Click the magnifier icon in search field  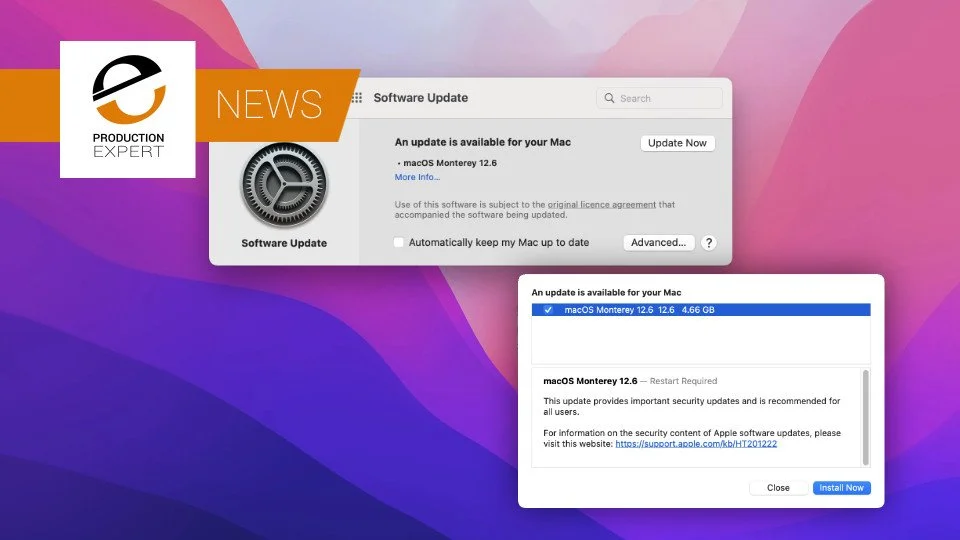click(x=609, y=98)
